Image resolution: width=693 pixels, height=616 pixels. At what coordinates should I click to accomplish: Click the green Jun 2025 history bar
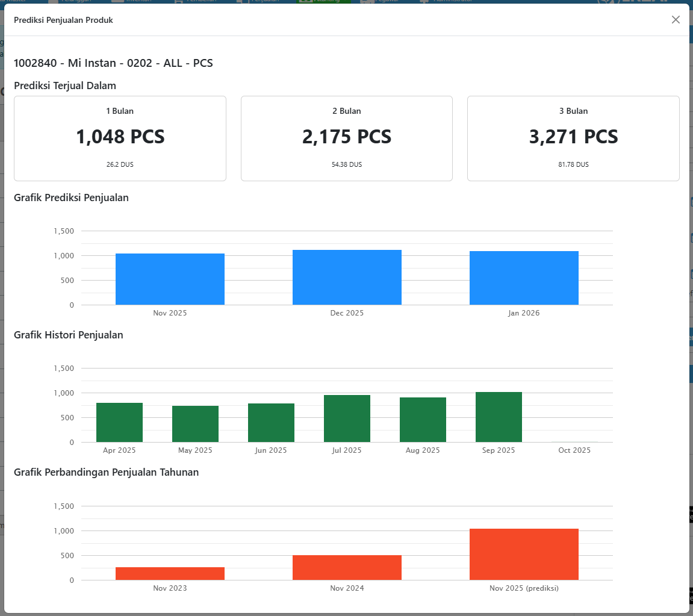click(x=271, y=423)
